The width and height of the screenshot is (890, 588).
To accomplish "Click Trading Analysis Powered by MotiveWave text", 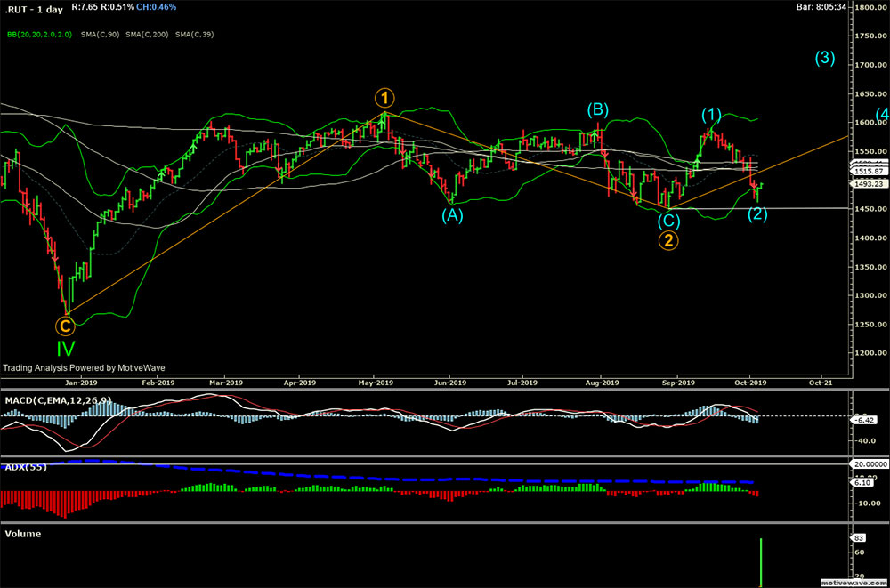I will (84, 367).
